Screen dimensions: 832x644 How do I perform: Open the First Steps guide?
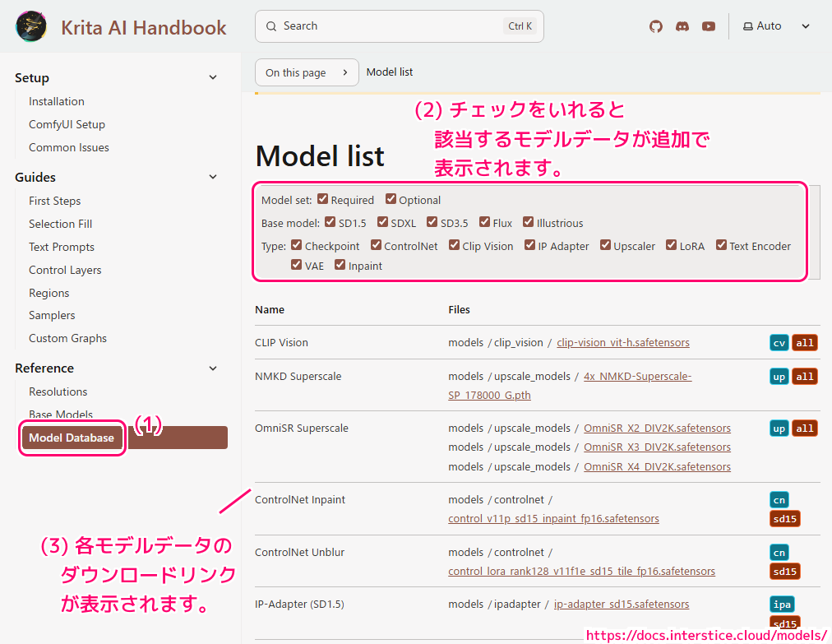54,201
